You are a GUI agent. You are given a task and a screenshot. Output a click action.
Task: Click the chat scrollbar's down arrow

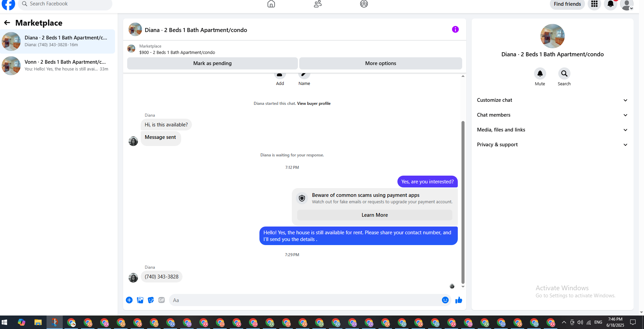tap(463, 287)
